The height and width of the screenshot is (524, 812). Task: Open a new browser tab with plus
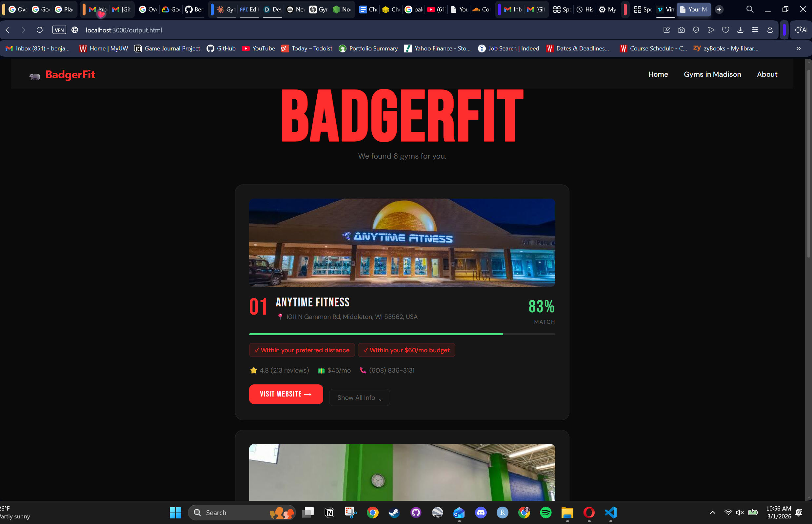pyautogui.click(x=719, y=10)
